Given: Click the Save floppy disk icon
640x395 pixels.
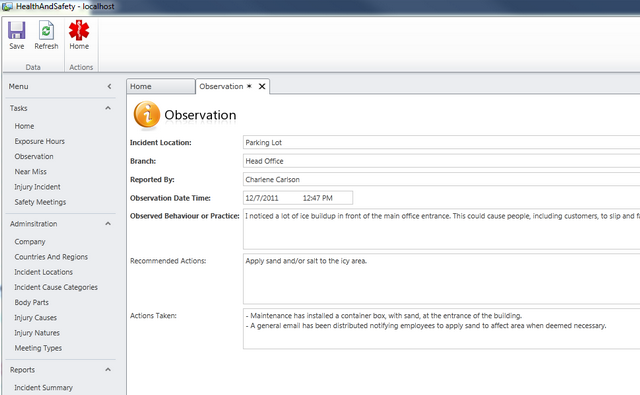Looking at the screenshot, I should (x=17, y=31).
